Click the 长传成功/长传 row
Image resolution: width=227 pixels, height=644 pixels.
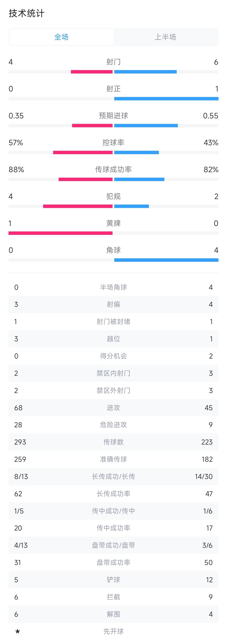coord(113,477)
